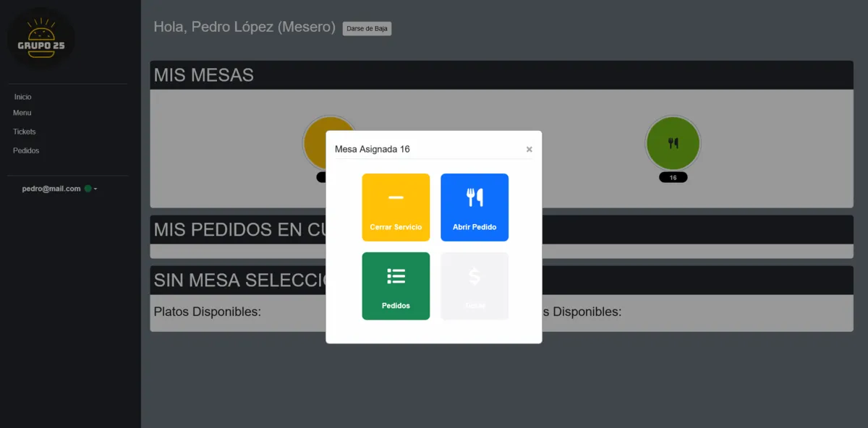The height and width of the screenshot is (428, 868).
Task: Click the Platos Disponibles label
Action: (208, 312)
